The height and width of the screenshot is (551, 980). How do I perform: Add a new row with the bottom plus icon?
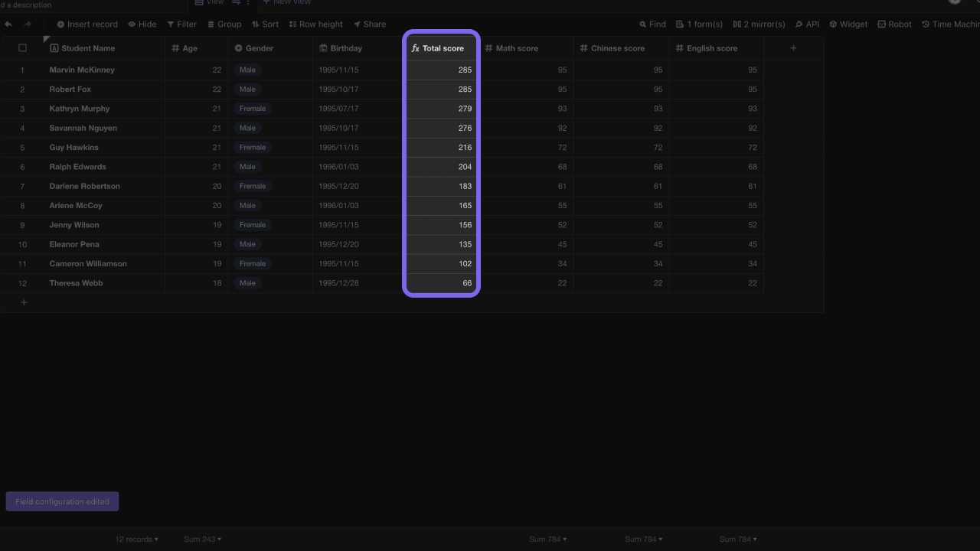pos(24,302)
